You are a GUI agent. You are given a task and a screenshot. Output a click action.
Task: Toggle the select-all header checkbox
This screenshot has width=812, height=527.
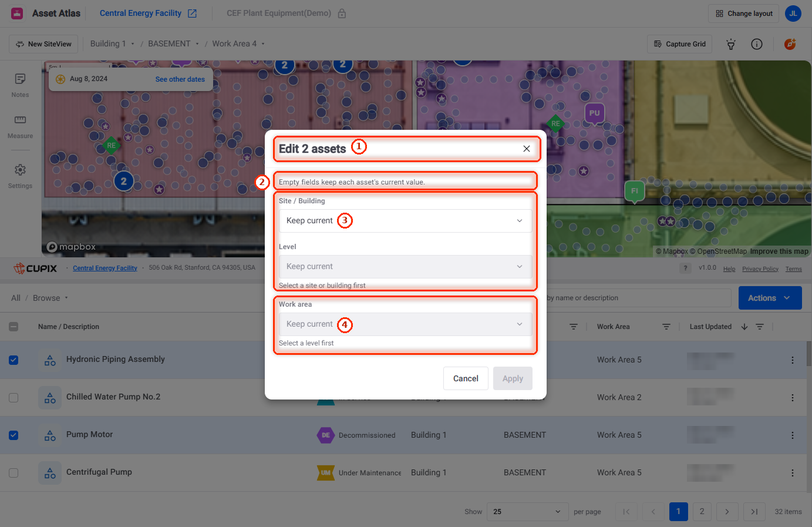(x=14, y=327)
